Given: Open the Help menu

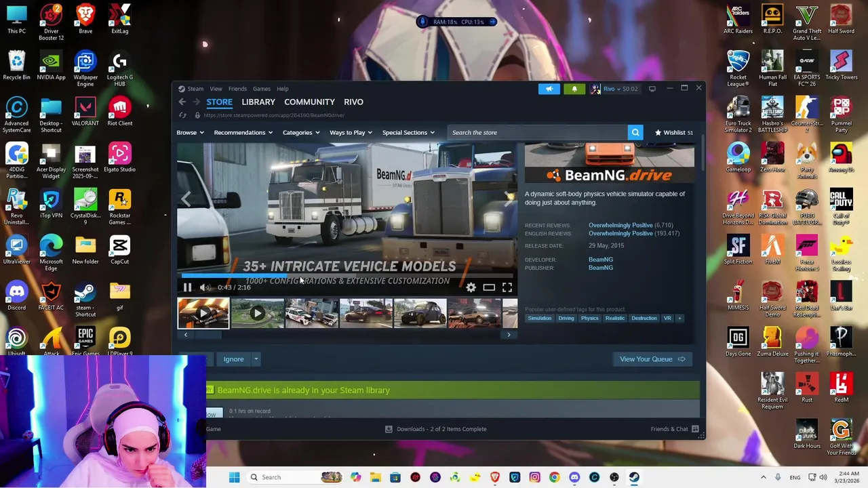Looking at the screenshot, I should (282, 89).
